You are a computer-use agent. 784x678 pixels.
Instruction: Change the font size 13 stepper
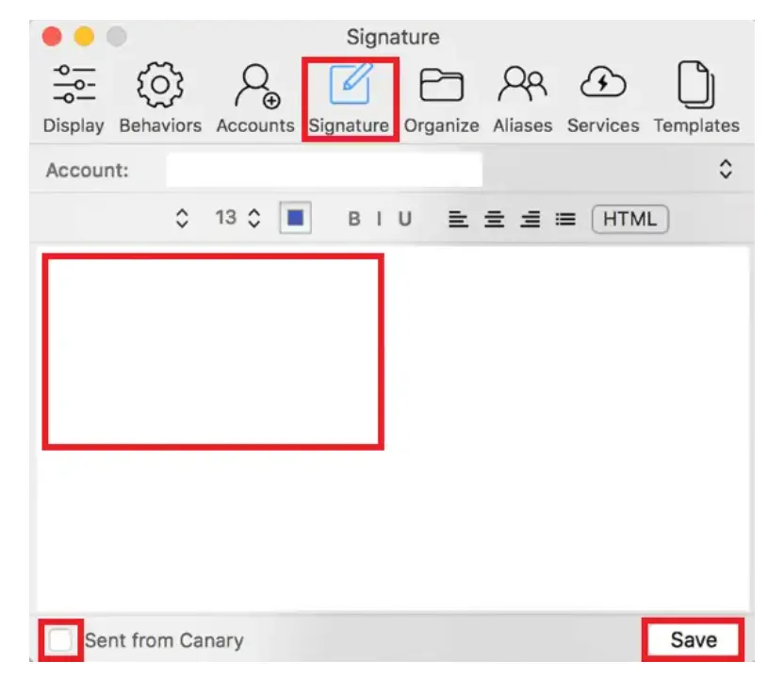point(254,218)
